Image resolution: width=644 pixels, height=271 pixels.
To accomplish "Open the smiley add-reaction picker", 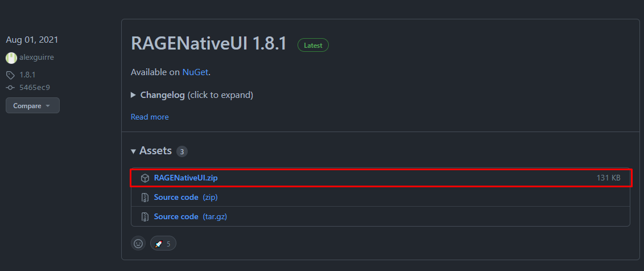I will pos(138,244).
